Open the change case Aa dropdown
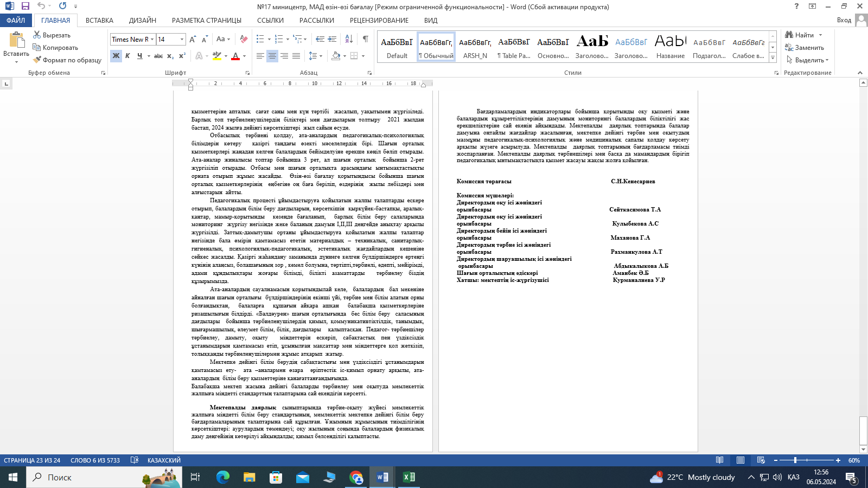 (x=223, y=39)
